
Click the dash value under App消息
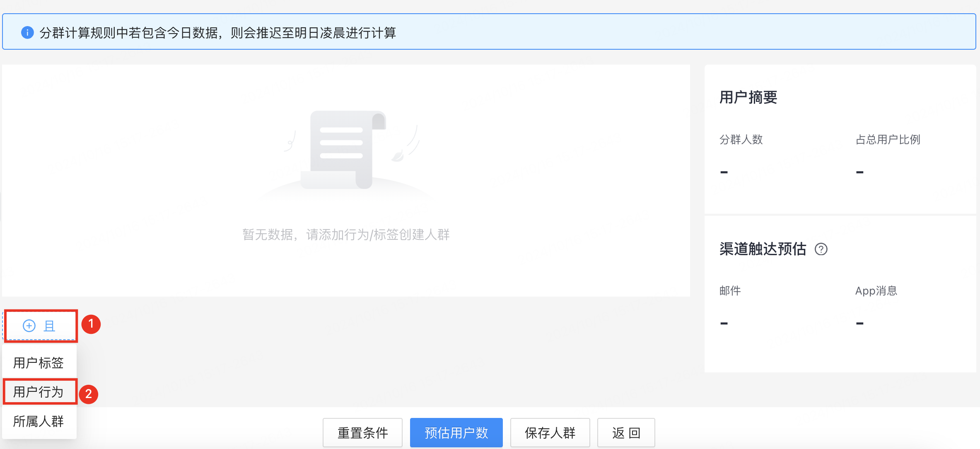860,323
